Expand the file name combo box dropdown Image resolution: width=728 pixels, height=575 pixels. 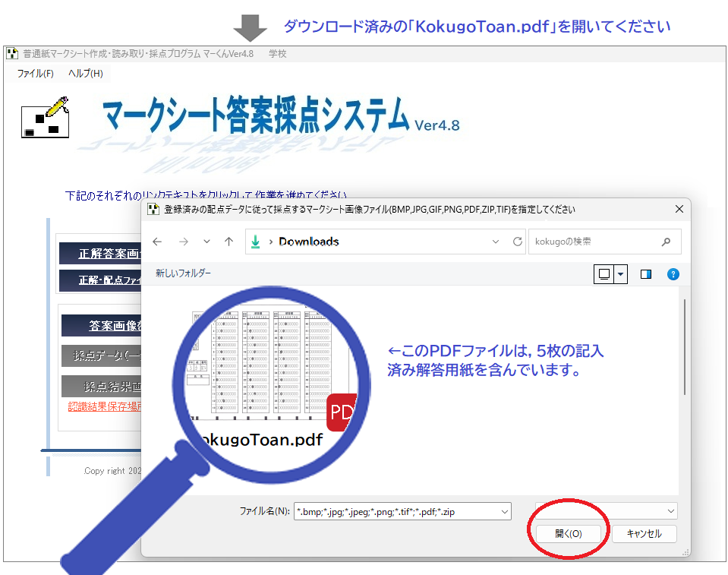(505, 512)
